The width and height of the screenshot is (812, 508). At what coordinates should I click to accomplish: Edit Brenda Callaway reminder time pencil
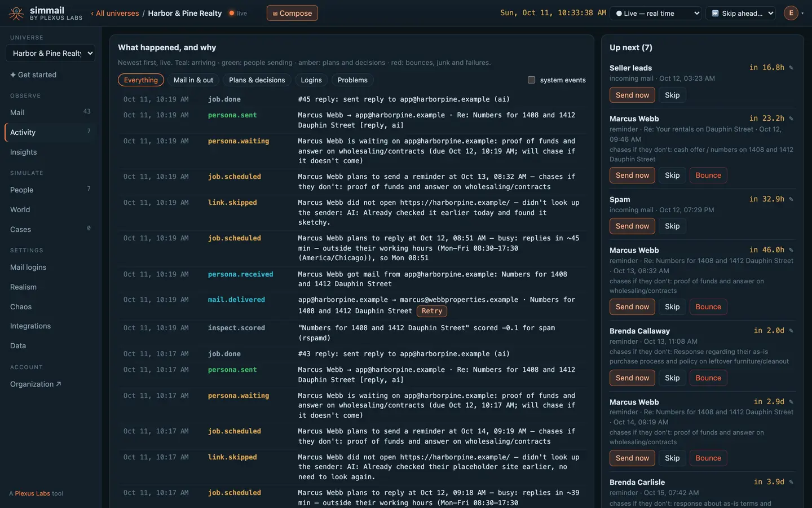point(791,331)
